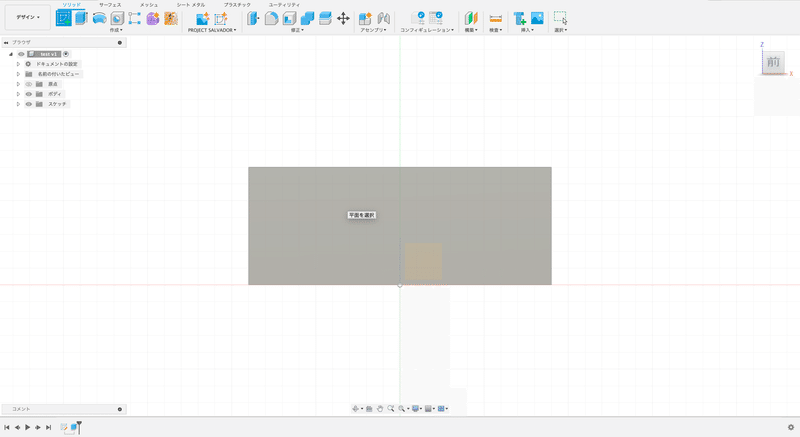Toggle visibility of the ボディ folder

coord(29,94)
